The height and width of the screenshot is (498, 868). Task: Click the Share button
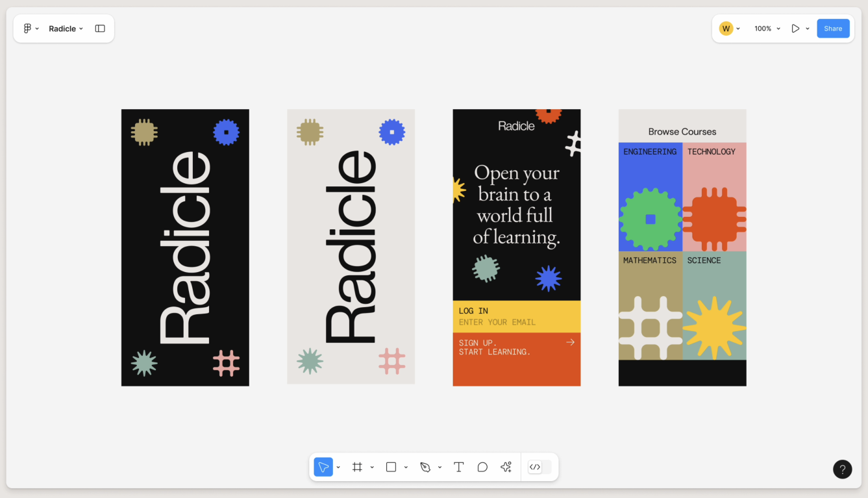pyautogui.click(x=832, y=29)
